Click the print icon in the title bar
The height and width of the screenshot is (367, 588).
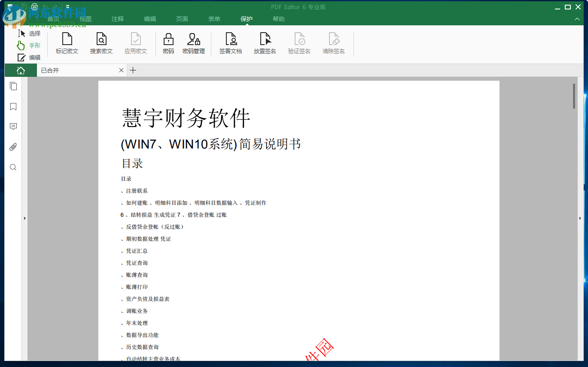[35, 6]
